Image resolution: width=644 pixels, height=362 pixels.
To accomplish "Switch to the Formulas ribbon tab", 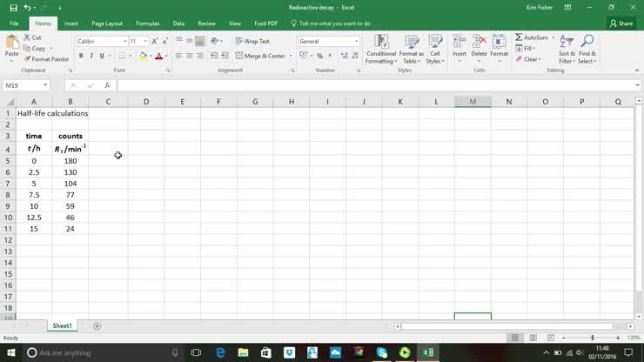I will click(x=147, y=23).
